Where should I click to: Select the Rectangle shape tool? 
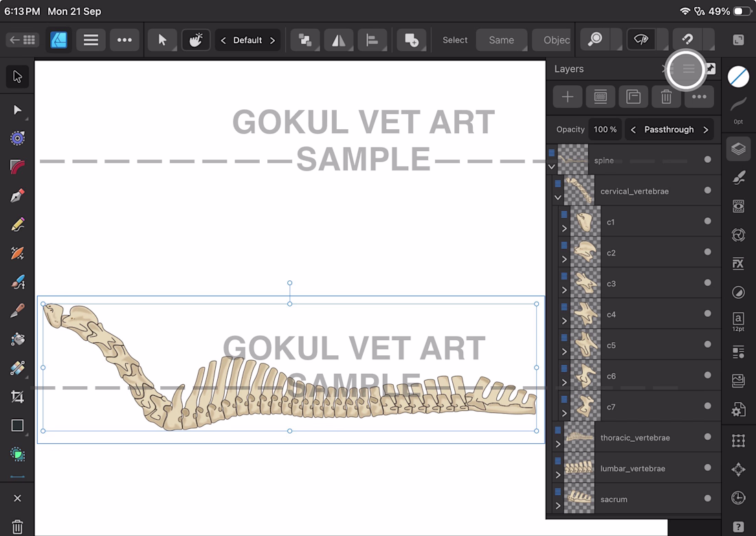[17, 425]
